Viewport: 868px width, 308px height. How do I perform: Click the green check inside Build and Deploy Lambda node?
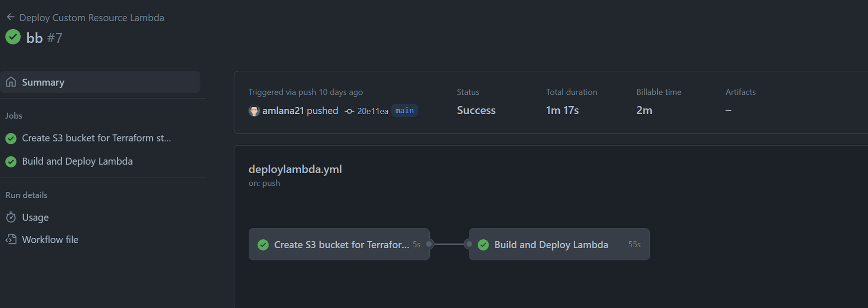[483, 244]
